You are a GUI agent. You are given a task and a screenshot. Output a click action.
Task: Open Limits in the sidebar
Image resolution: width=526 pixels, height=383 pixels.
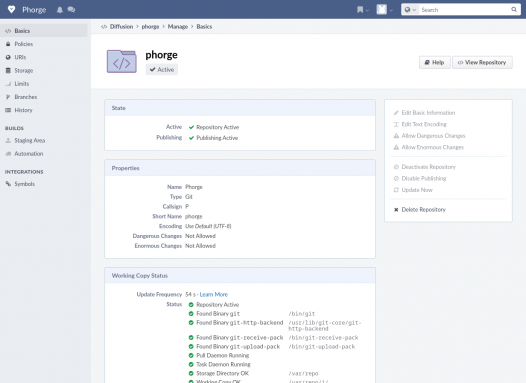coord(44,84)
